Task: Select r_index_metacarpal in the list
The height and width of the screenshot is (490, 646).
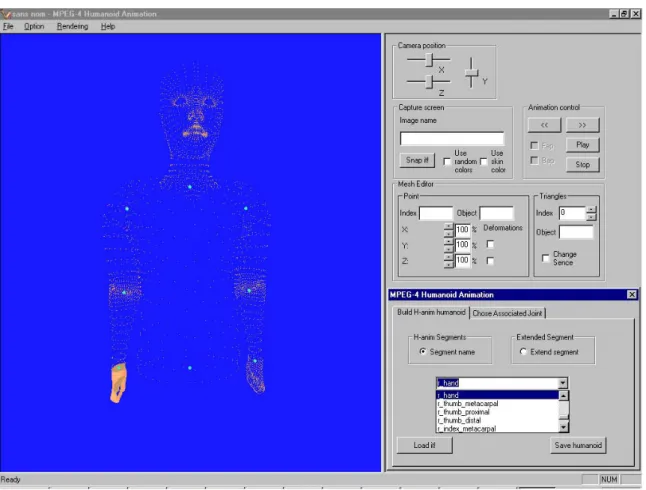Action: pos(497,429)
